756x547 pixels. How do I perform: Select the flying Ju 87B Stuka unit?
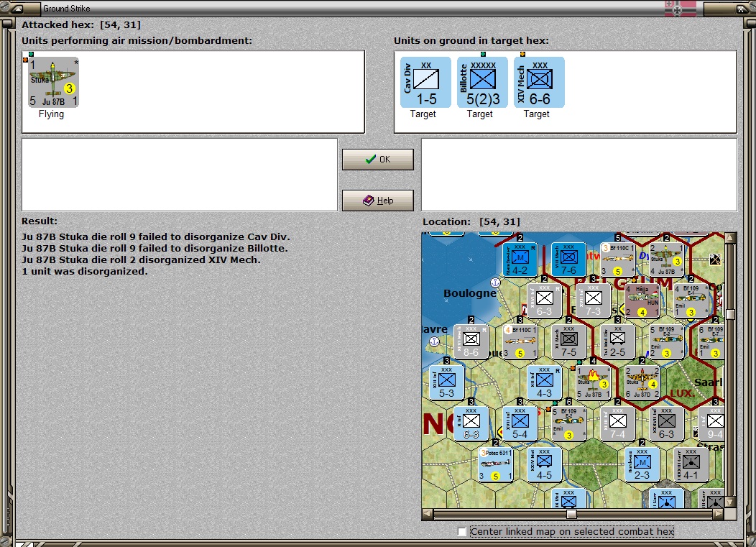(x=53, y=83)
